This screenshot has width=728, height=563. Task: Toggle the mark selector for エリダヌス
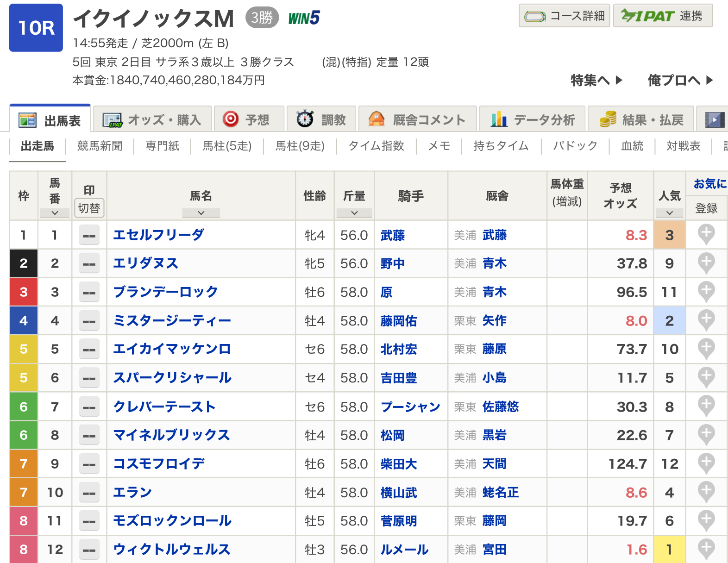[x=89, y=263]
